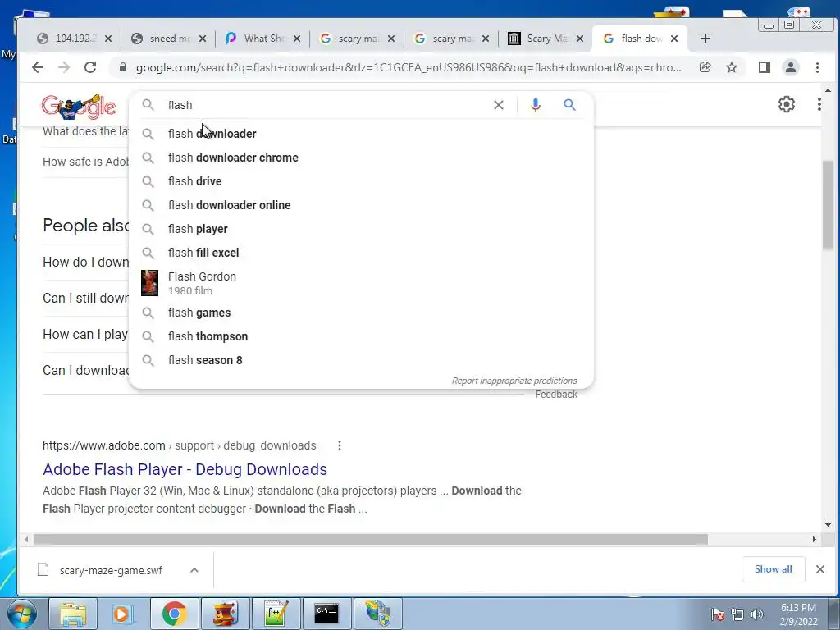The height and width of the screenshot is (630, 840).
Task: Open Windows Start menu orb
Action: 21,614
